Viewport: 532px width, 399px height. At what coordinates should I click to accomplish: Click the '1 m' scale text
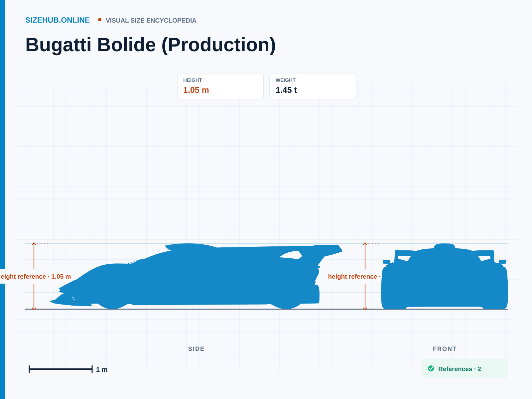point(102,369)
